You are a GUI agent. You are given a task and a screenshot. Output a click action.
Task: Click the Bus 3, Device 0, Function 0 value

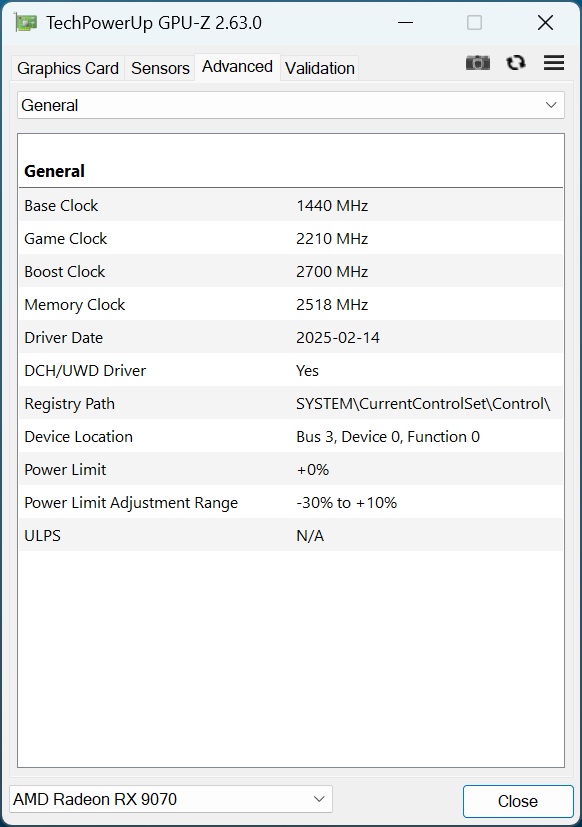388,437
